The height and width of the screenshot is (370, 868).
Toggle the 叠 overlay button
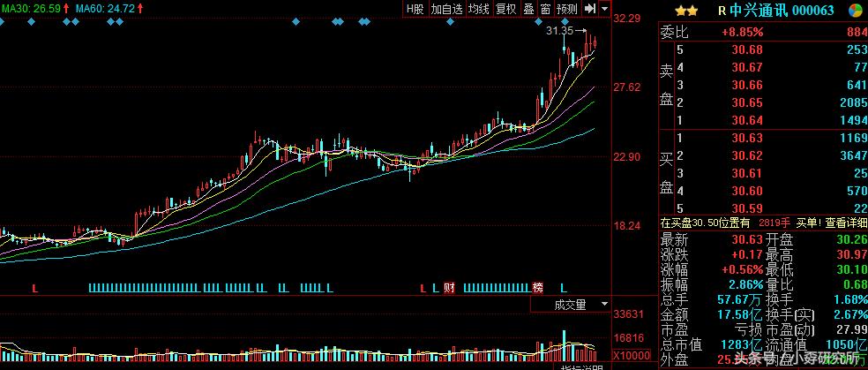coord(528,8)
